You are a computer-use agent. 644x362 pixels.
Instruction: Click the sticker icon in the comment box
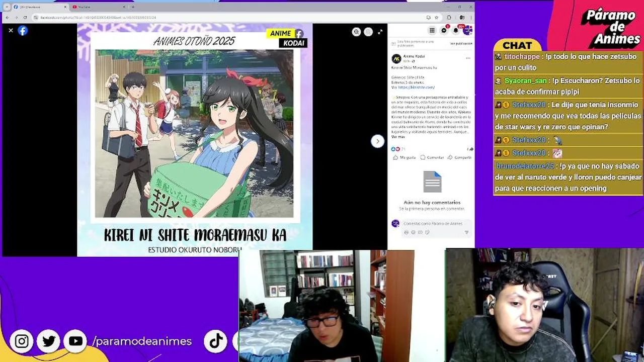[427, 232]
